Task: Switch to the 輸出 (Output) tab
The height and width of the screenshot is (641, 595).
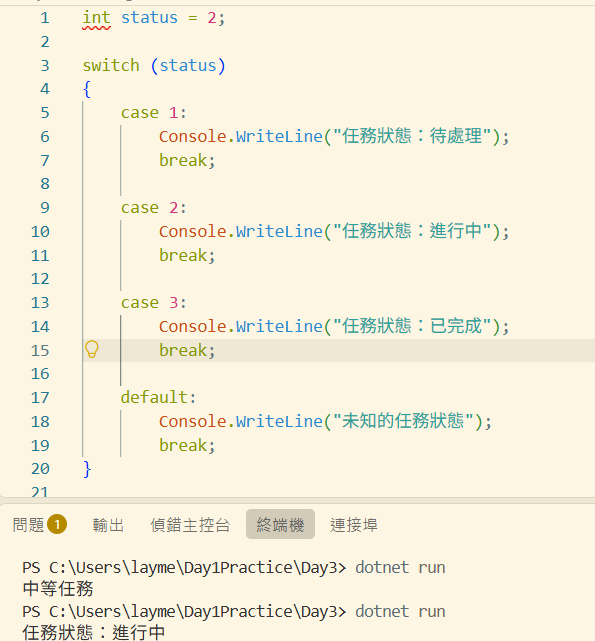Action: click(x=108, y=524)
